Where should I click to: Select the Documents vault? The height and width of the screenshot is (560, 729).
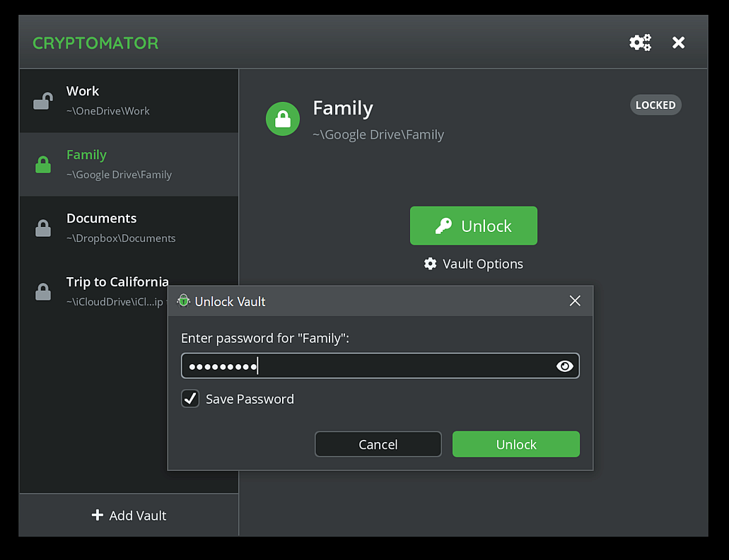point(129,228)
